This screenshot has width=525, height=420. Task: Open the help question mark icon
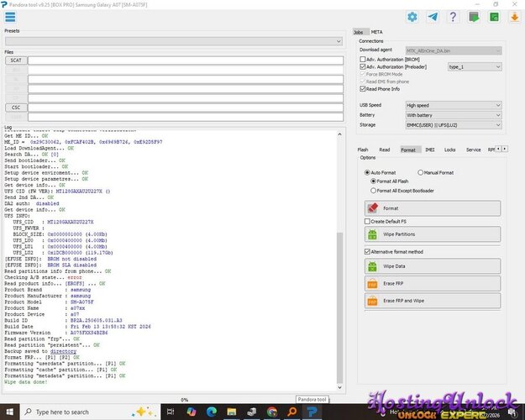click(x=453, y=17)
